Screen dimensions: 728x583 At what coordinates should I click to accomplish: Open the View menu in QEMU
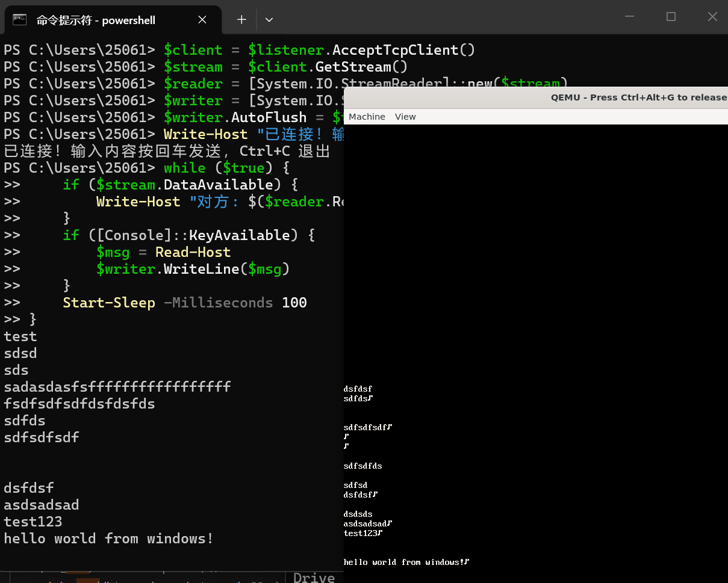[405, 117]
